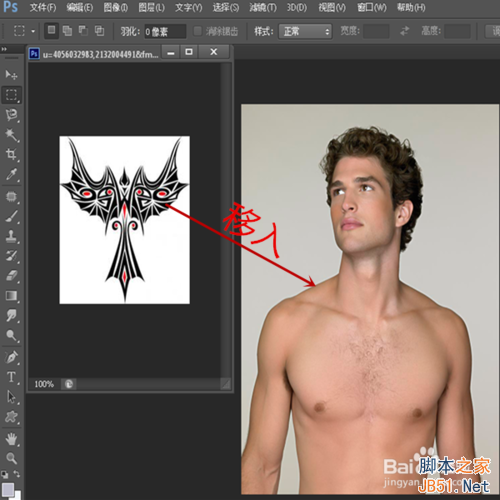Select the Magic Wand tool
The width and height of the screenshot is (500, 500).
[x=11, y=135]
